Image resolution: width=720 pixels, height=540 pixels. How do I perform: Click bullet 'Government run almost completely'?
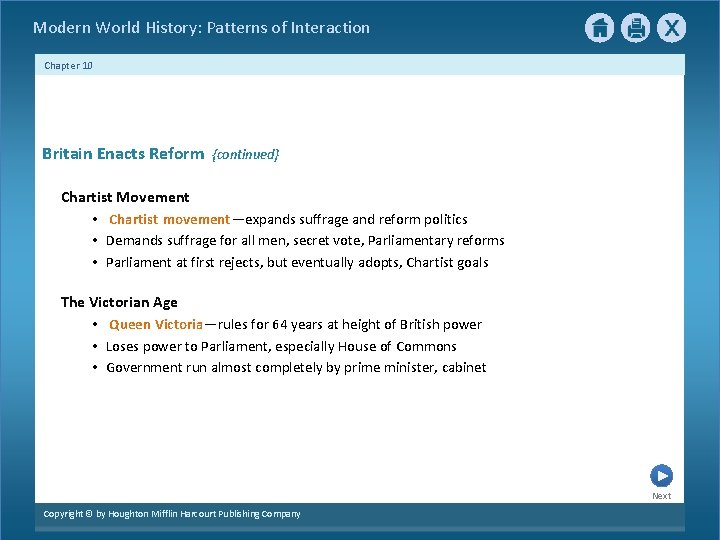click(x=296, y=368)
